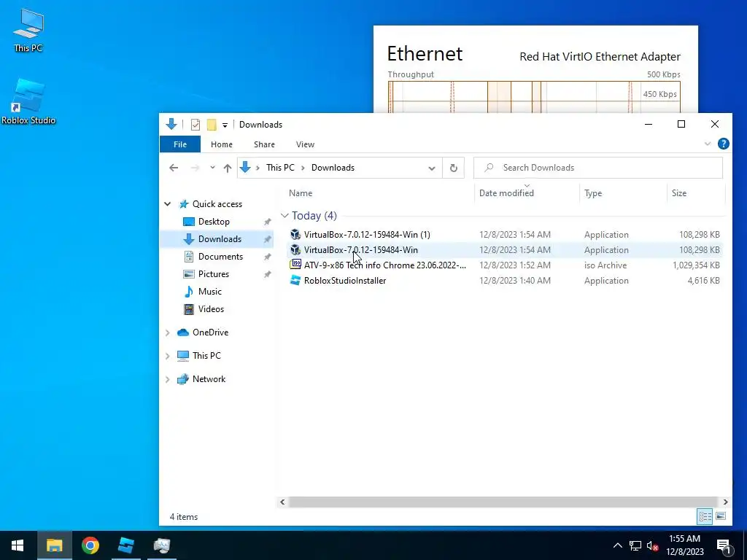Open the View ribbon tab
Viewport: 747px width, 560px height.
[305, 144]
